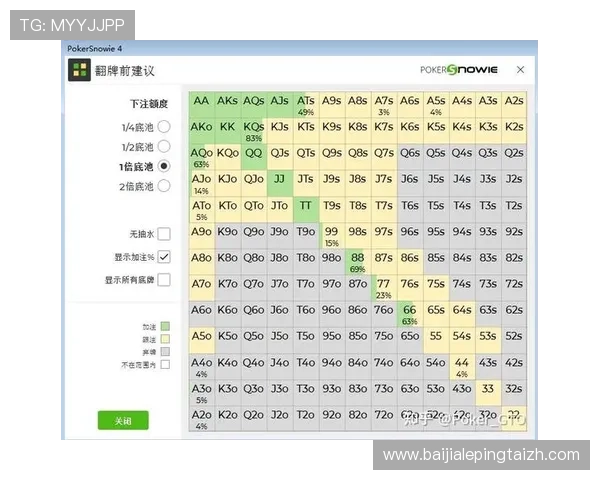Click the AKs hand cell
The height and width of the screenshot is (480, 600).
click(228, 105)
